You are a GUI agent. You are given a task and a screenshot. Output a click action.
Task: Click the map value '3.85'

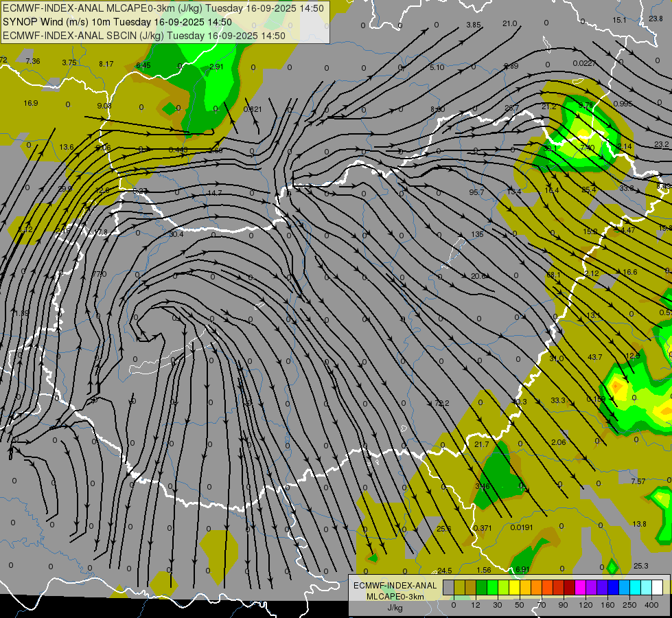tap(474, 25)
